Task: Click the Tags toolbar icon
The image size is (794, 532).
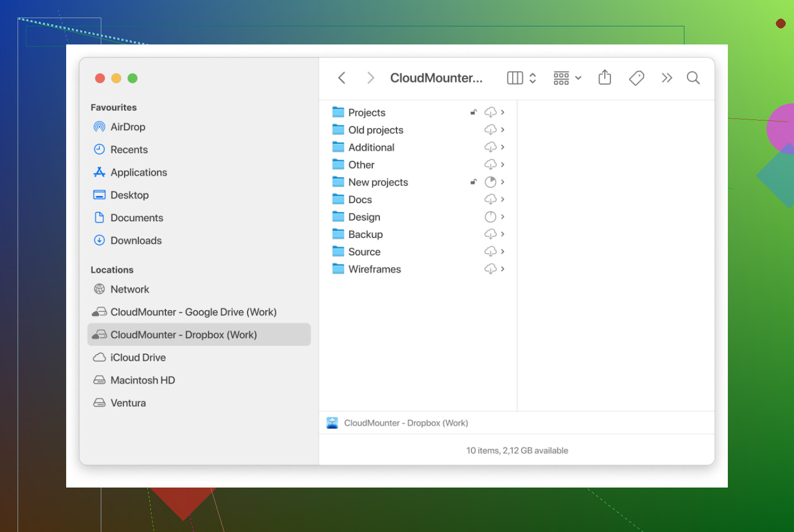Action: click(636, 78)
